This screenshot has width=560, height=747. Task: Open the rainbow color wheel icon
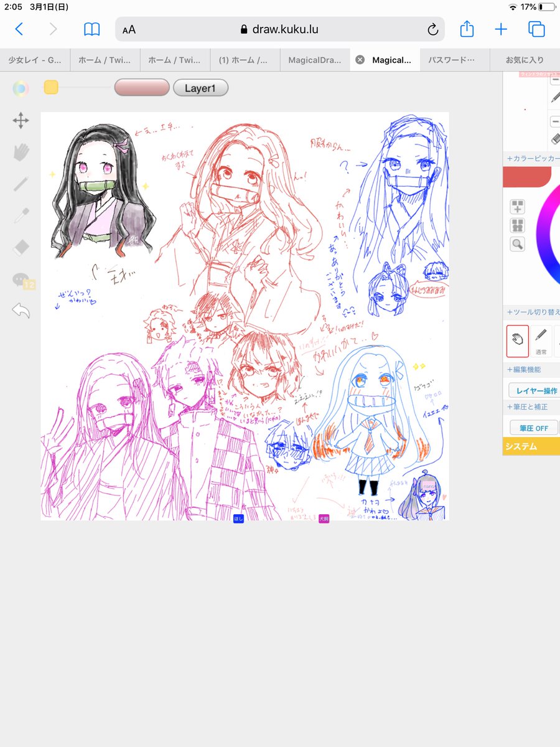[x=21, y=88]
